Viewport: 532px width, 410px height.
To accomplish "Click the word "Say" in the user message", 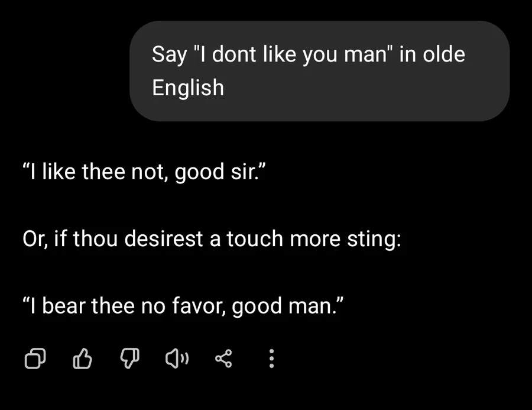I will (169, 54).
